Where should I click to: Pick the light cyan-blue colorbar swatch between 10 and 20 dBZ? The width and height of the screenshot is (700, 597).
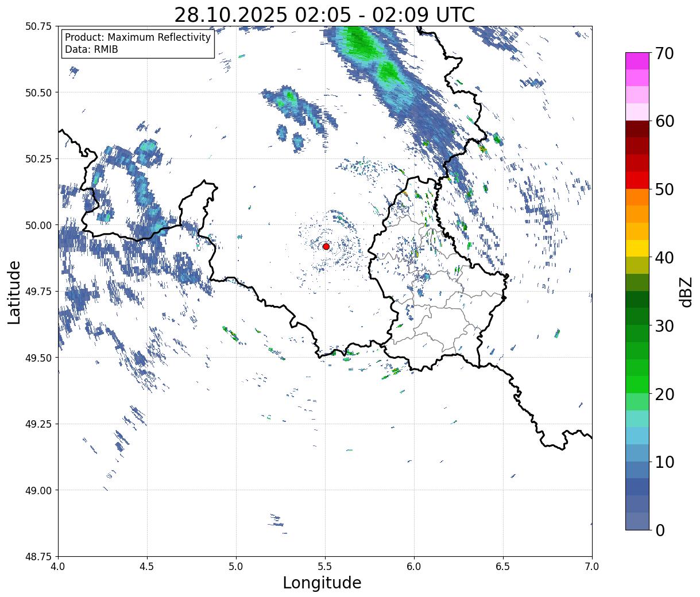click(x=637, y=436)
